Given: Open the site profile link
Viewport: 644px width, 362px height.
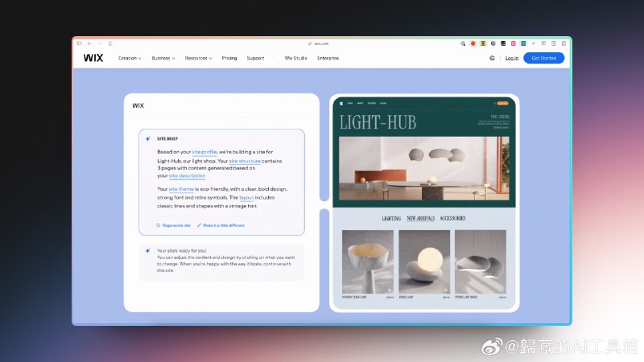Looking at the screenshot, I should pos(204,152).
